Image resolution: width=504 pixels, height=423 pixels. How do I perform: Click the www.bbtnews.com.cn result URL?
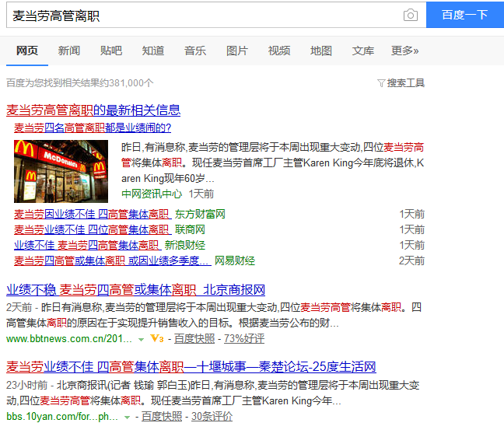[x=69, y=338]
